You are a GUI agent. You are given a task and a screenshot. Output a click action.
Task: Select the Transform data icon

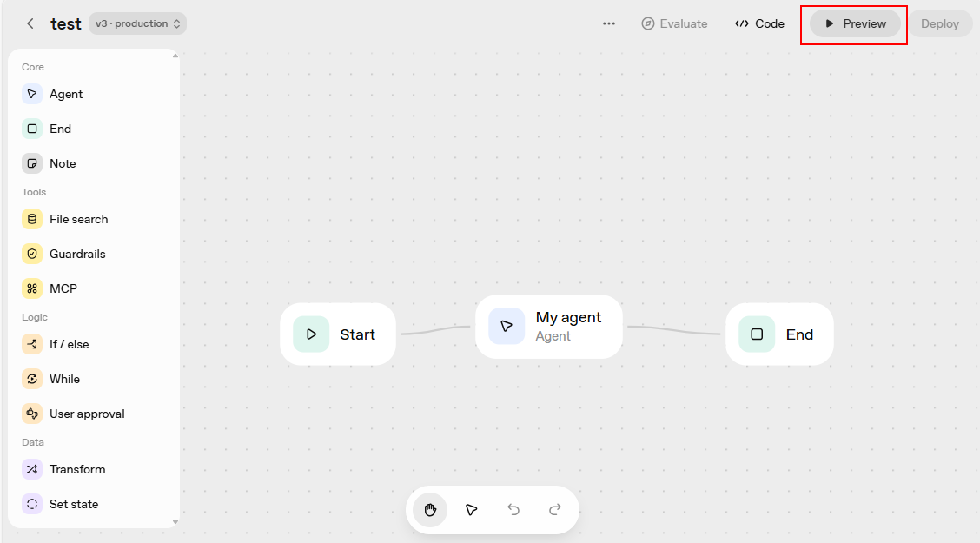(32, 469)
